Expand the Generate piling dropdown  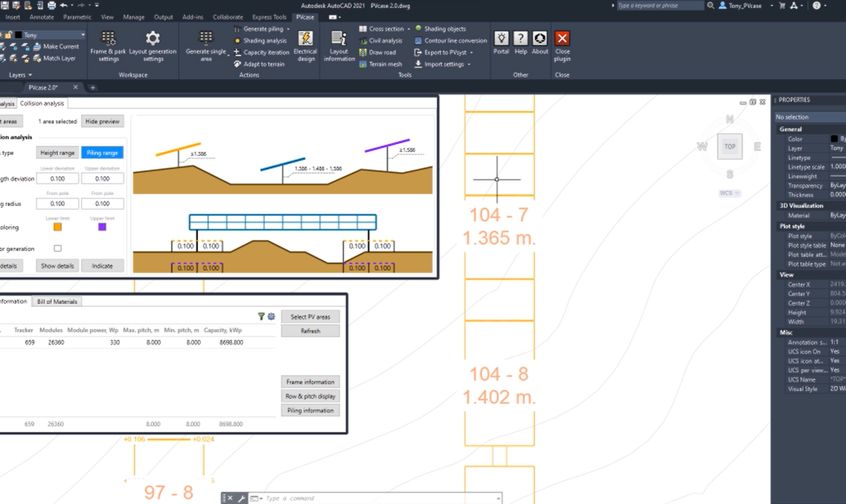point(288,29)
